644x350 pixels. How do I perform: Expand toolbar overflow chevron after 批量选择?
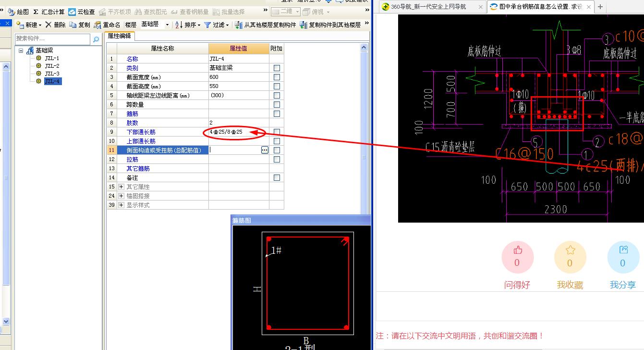click(266, 11)
